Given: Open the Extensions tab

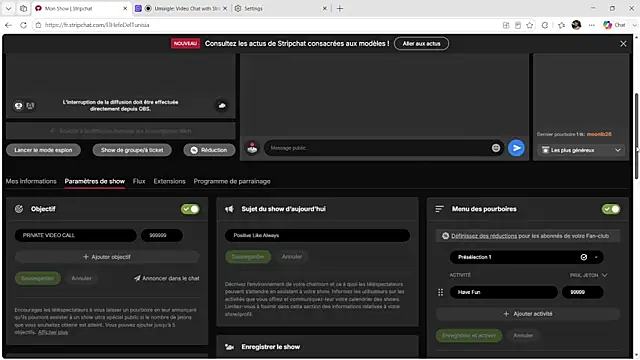Looking at the screenshot, I should tap(169, 181).
